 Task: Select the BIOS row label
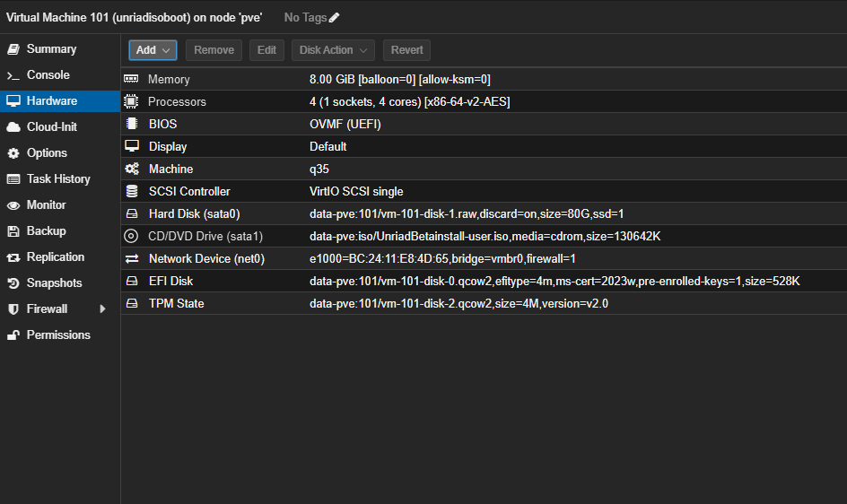tap(162, 125)
